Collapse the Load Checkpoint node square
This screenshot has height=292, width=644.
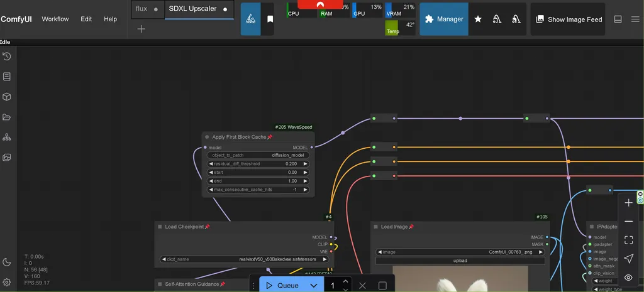[x=160, y=227]
